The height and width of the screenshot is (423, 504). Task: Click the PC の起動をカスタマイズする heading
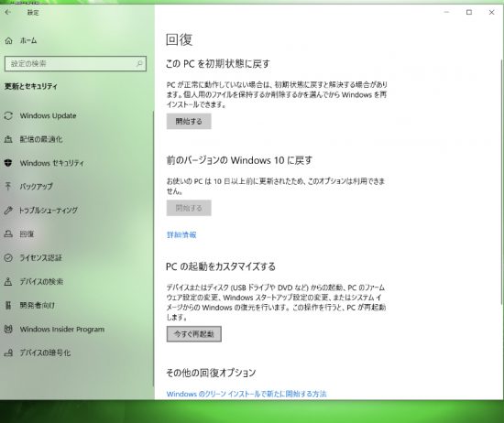click(221, 266)
